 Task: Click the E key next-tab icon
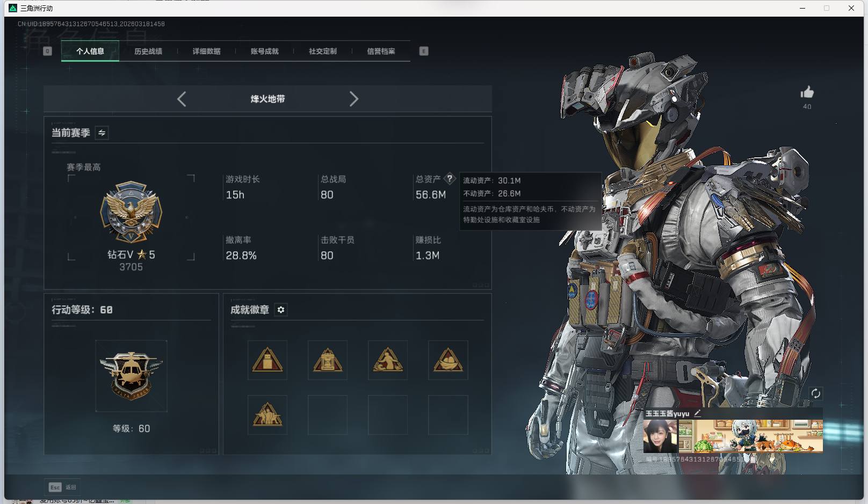pyautogui.click(x=424, y=51)
